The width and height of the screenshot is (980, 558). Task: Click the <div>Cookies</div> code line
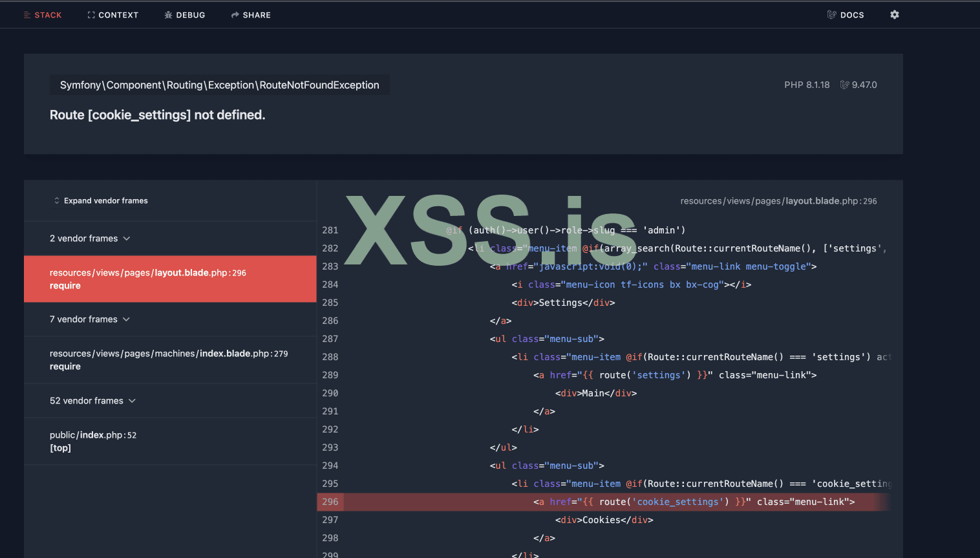tap(604, 520)
